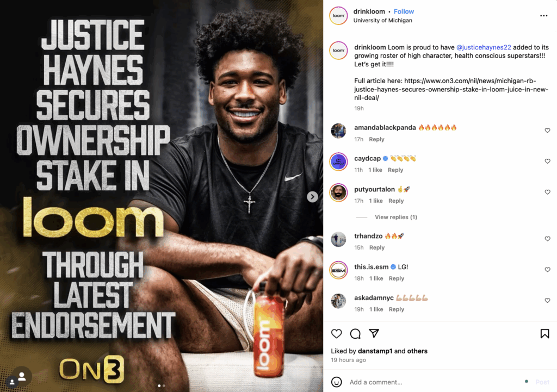Open the @justicehaynes22 mention link
Screen dimensions: 557x392
pyautogui.click(x=484, y=47)
